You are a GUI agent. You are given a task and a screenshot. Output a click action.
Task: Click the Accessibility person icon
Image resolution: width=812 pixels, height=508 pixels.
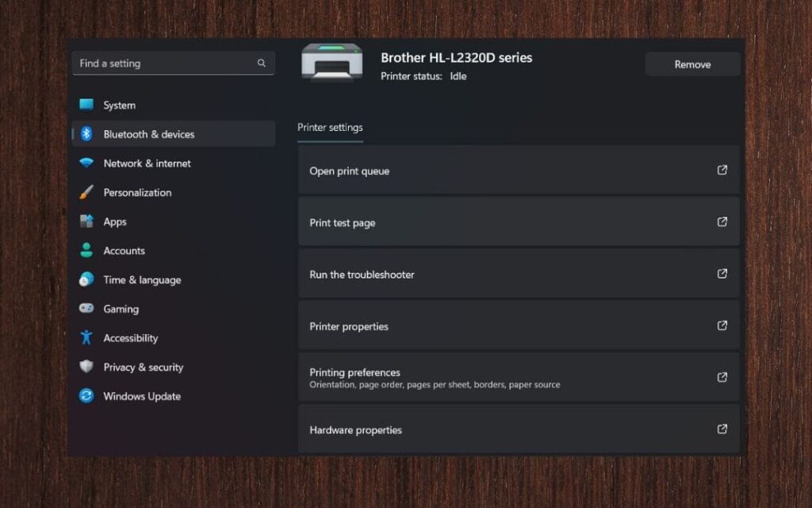click(x=86, y=338)
